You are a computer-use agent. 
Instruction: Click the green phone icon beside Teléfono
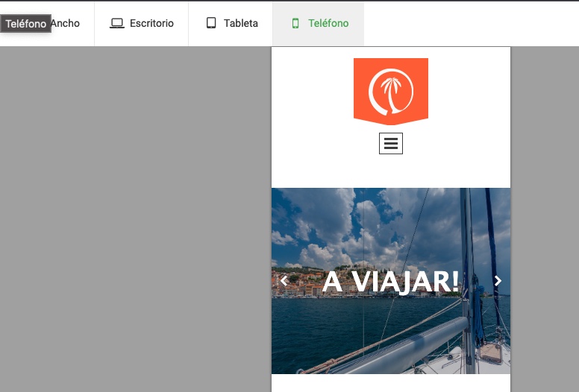(295, 23)
